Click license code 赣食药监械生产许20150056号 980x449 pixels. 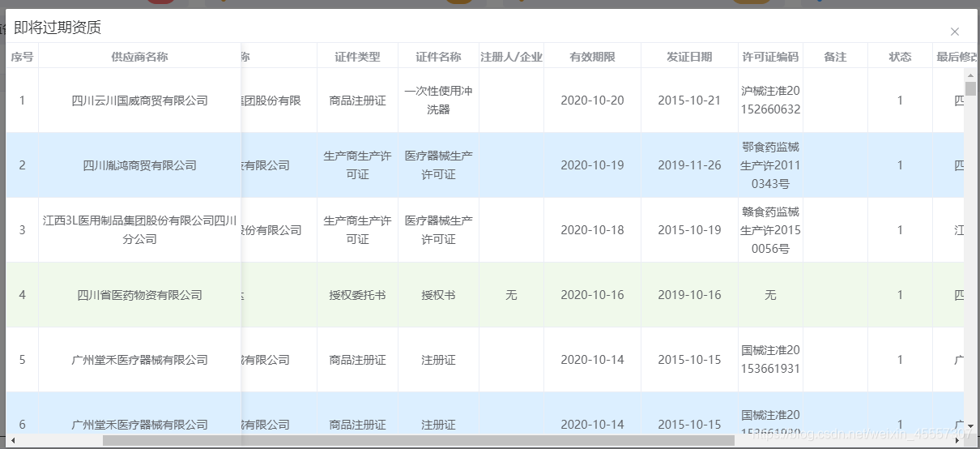pyautogui.click(x=770, y=230)
